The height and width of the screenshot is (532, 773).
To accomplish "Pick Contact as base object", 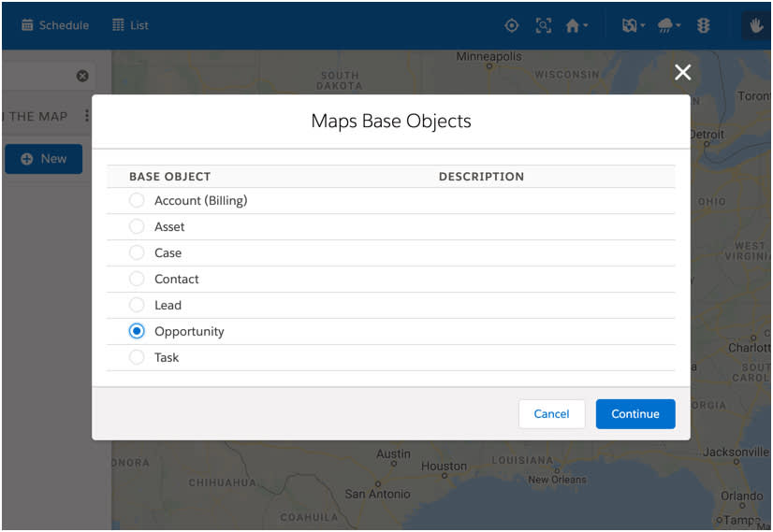I will (137, 279).
